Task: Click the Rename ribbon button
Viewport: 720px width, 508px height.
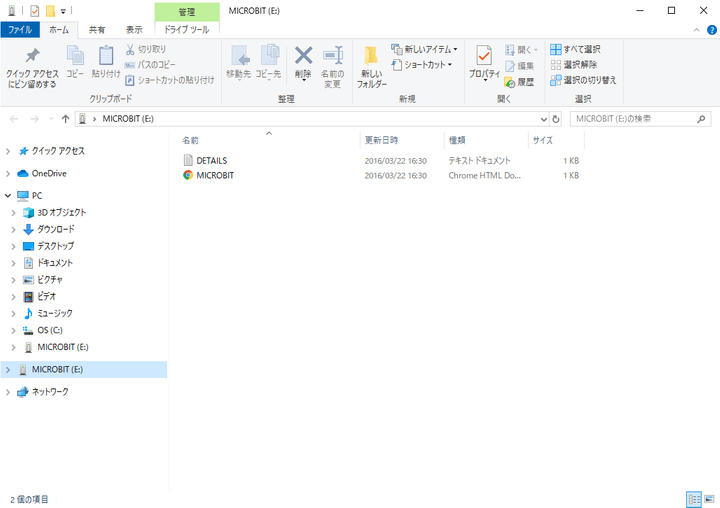Action: 332,67
